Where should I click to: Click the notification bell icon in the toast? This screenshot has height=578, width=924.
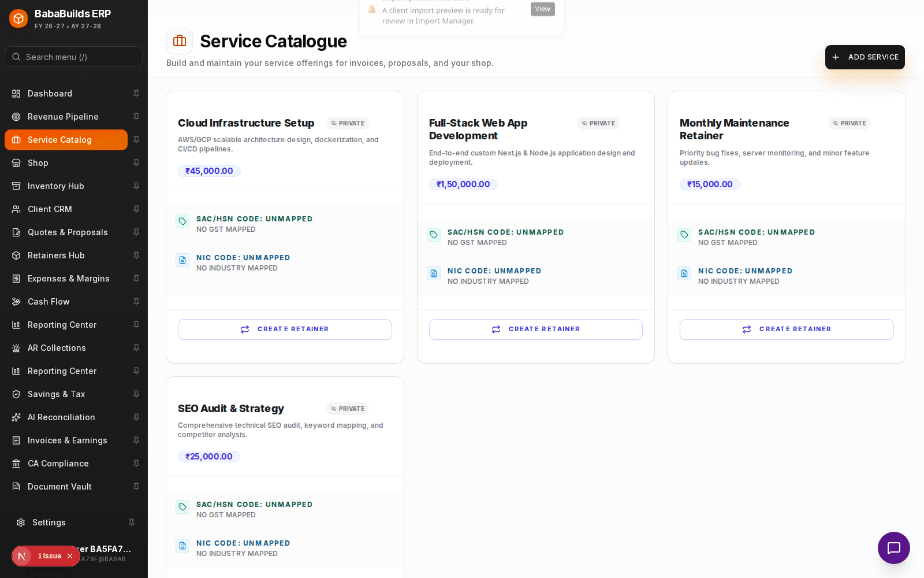click(x=372, y=9)
